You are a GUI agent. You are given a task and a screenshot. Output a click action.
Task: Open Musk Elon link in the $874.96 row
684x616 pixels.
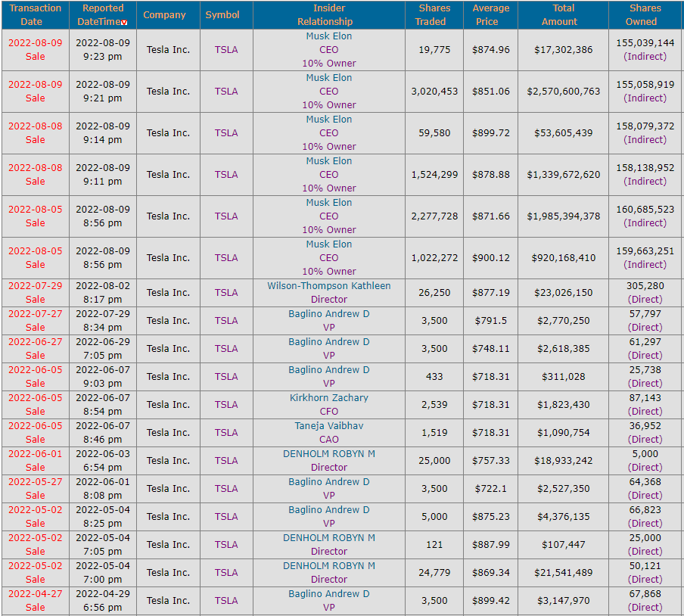click(329, 36)
